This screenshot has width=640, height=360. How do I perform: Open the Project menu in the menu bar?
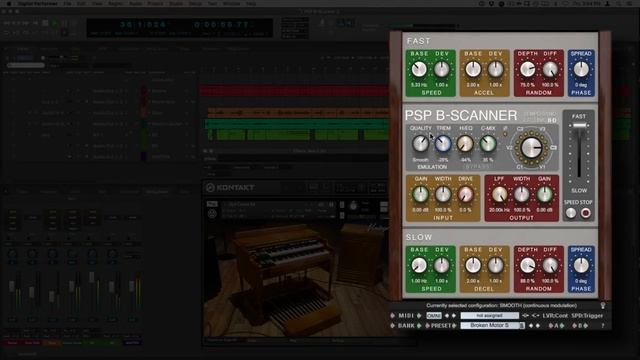tap(155, 4)
